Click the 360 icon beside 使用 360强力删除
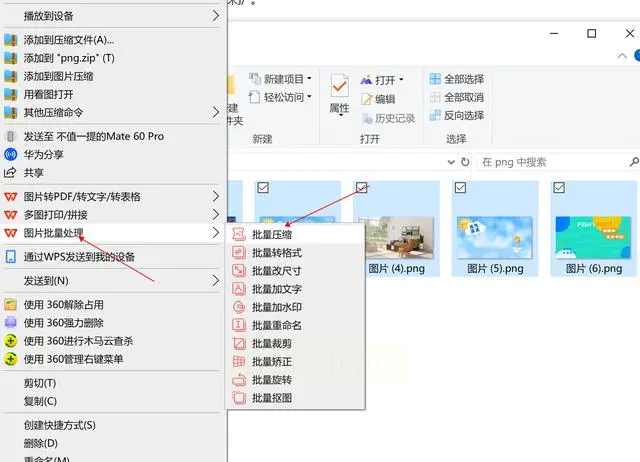Image resolution: width=640 pixels, height=462 pixels. 11,322
